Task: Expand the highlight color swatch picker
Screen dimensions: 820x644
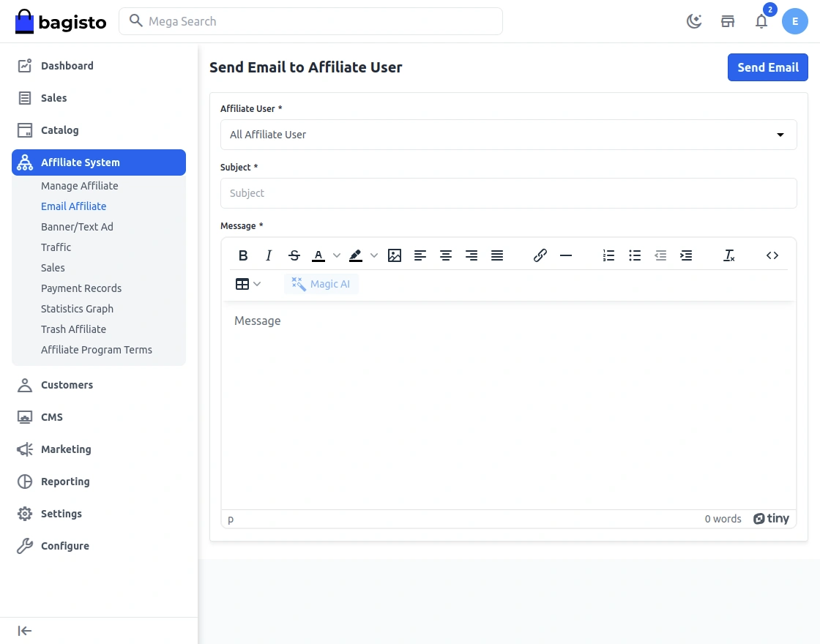Action: 374,255
